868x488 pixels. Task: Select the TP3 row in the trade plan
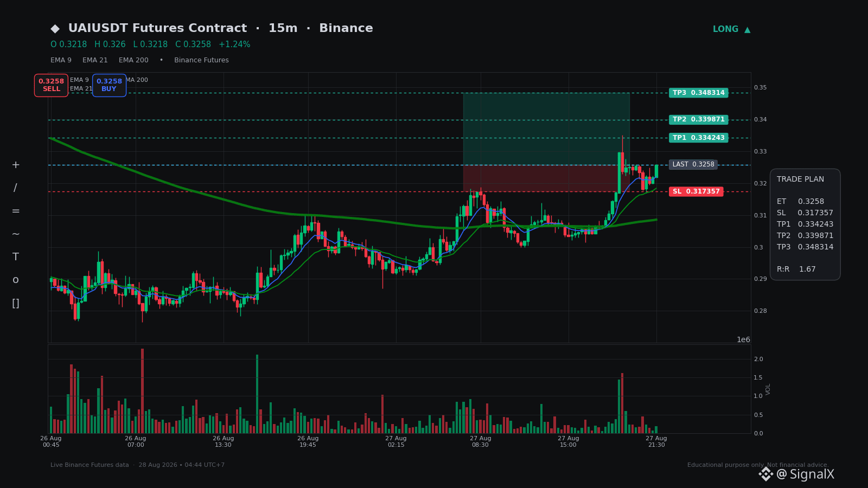coord(805,247)
